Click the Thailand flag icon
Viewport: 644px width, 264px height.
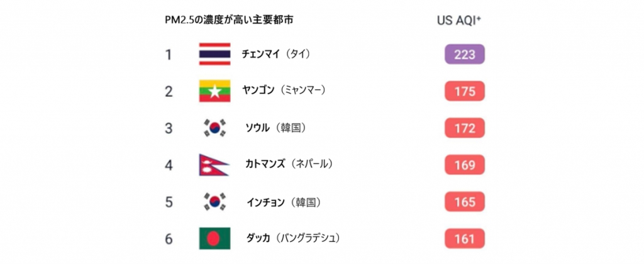point(214,55)
